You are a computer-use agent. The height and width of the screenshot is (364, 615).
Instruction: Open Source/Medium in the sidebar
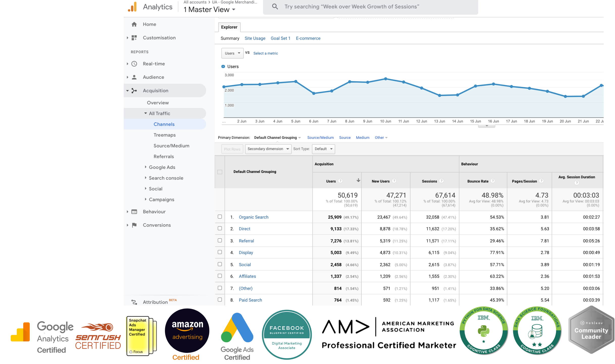point(171,146)
